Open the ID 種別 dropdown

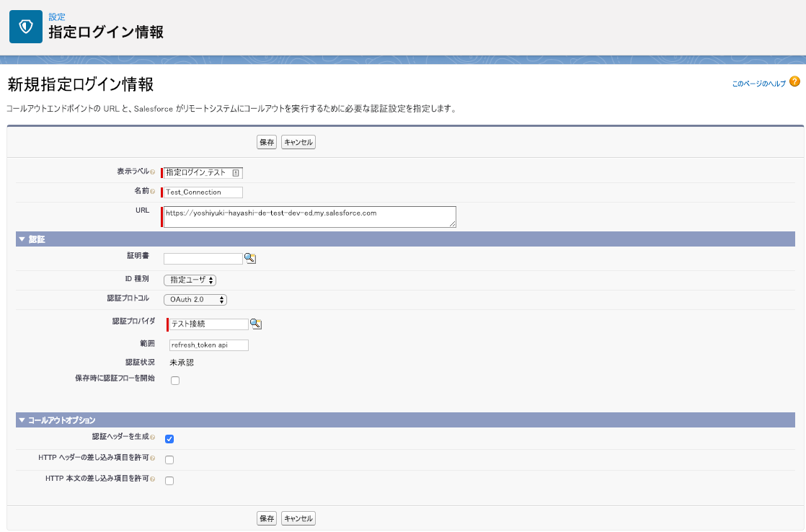(x=190, y=280)
